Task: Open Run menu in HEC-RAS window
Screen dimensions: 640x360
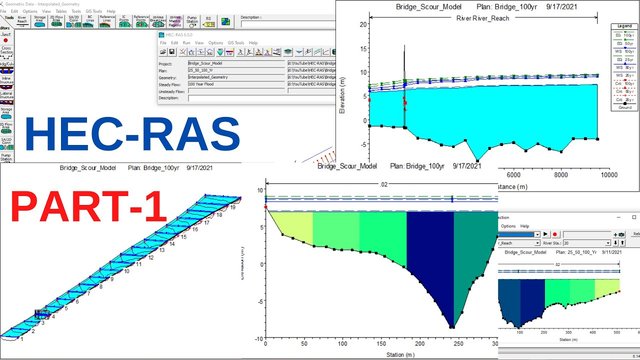Action: [x=186, y=43]
